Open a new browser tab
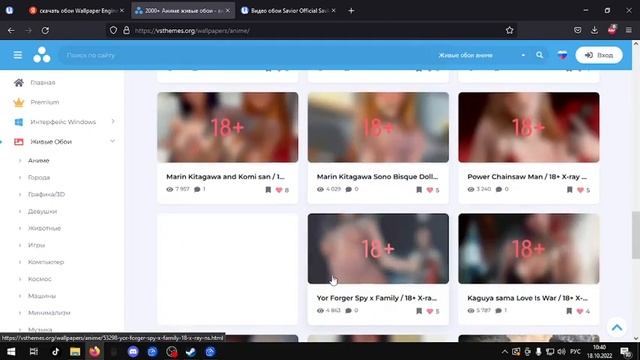The height and width of the screenshot is (360, 640). (351, 11)
